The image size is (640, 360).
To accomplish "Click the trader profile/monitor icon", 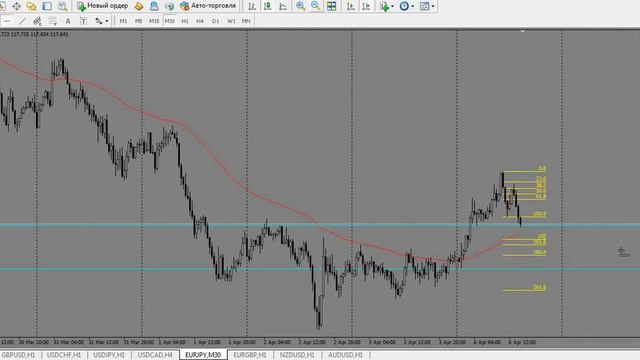I will [154, 6].
